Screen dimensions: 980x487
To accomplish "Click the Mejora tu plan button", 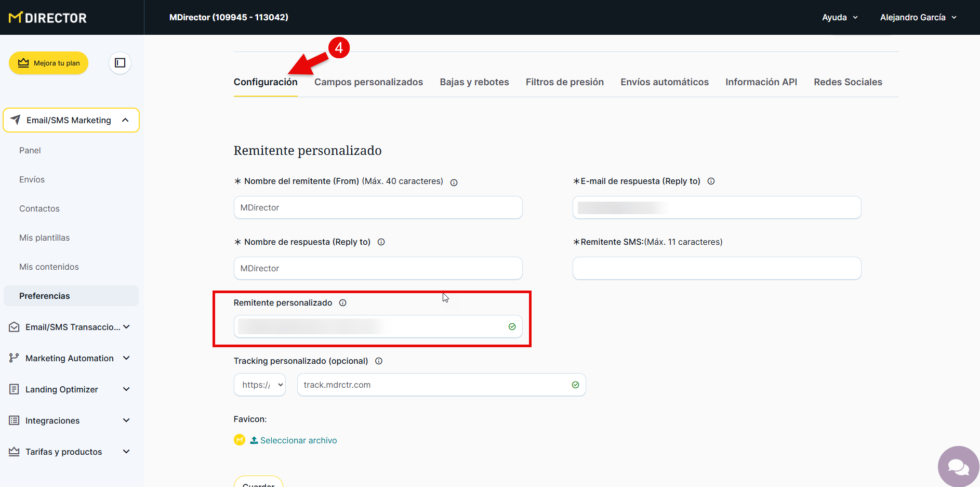I will pyautogui.click(x=49, y=63).
